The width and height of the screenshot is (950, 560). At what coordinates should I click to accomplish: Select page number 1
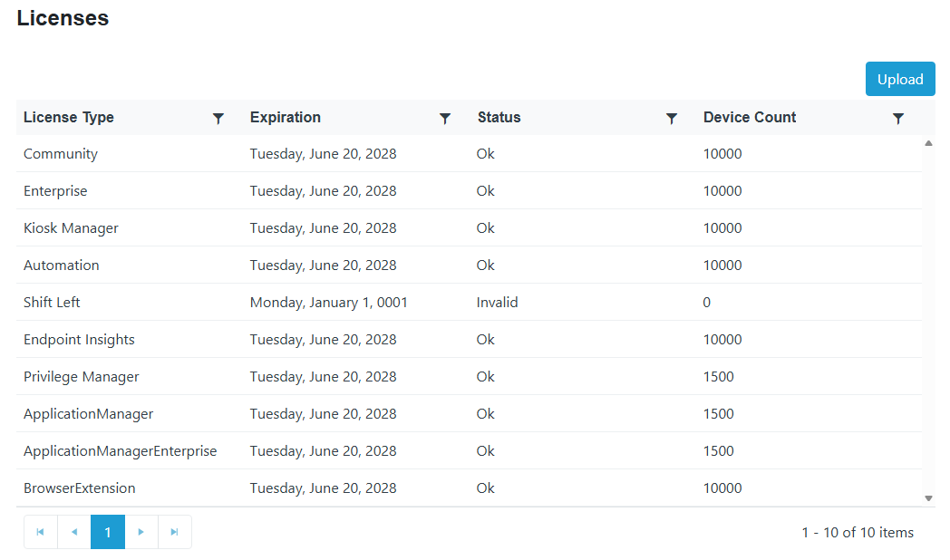coord(108,532)
